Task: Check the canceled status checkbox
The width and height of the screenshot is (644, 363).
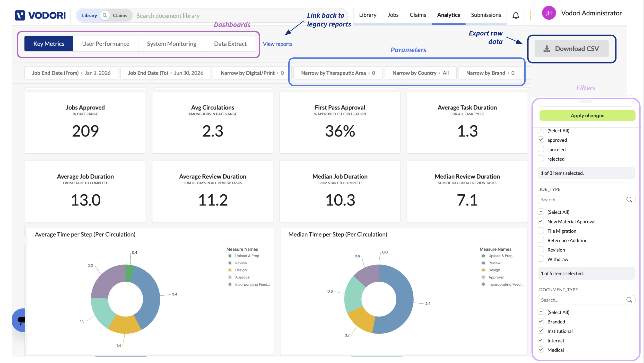Action: coord(541,149)
